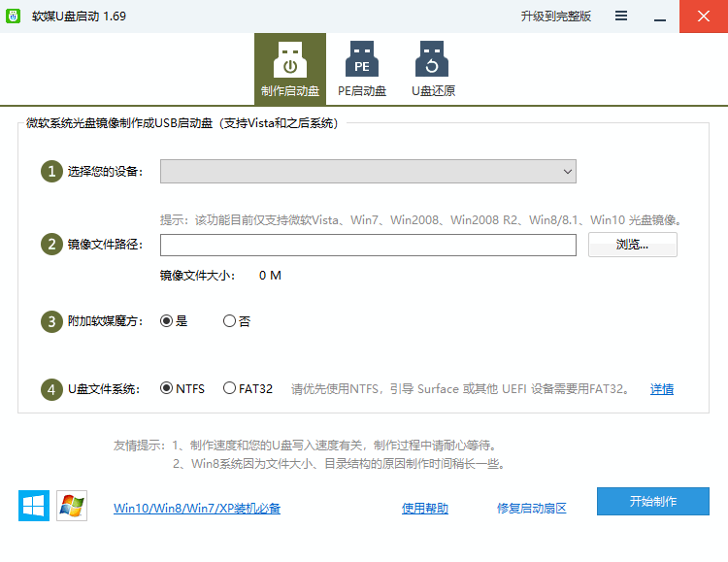Open Win10/Win8/Win7/XP装机必备 link

pyautogui.click(x=197, y=508)
